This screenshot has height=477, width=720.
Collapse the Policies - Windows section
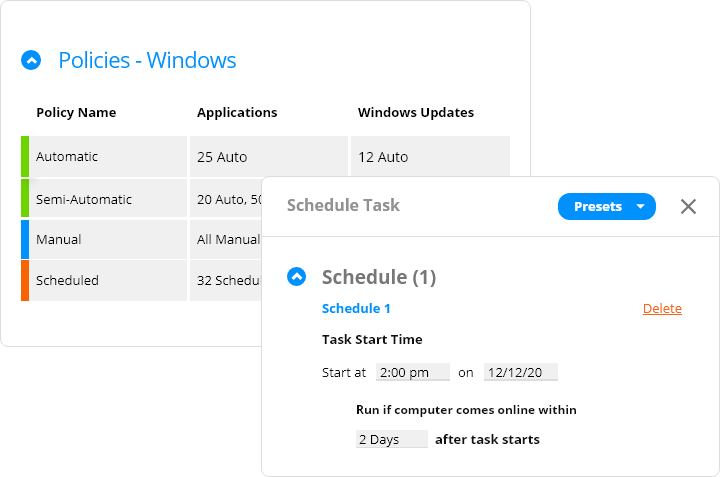coord(31,60)
